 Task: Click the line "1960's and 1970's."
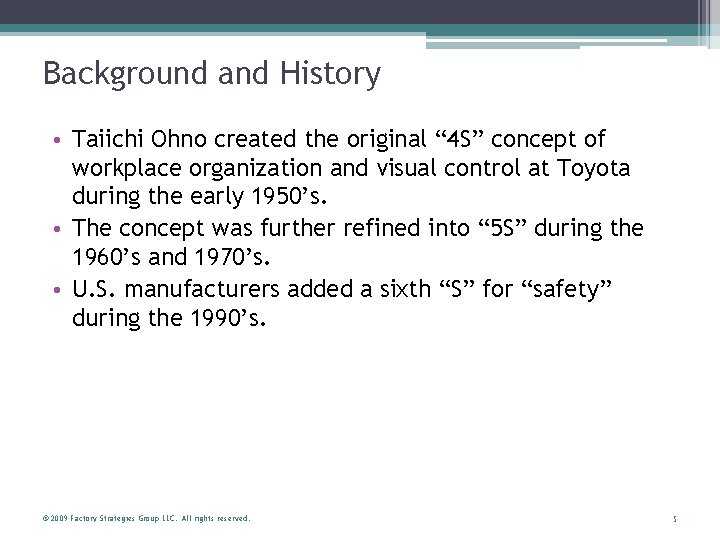click(x=171, y=257)
